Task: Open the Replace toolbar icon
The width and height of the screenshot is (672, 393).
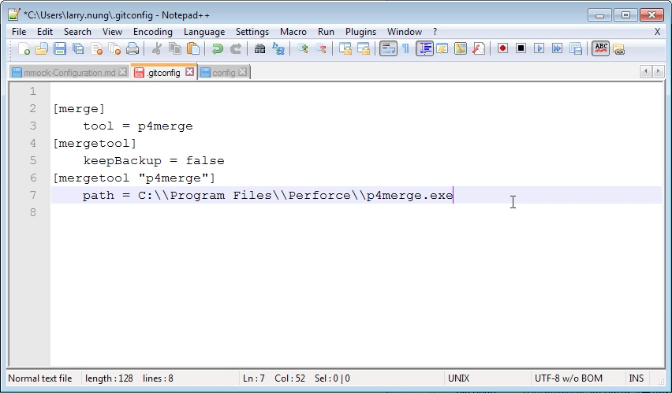Action: tap(278, 49)
